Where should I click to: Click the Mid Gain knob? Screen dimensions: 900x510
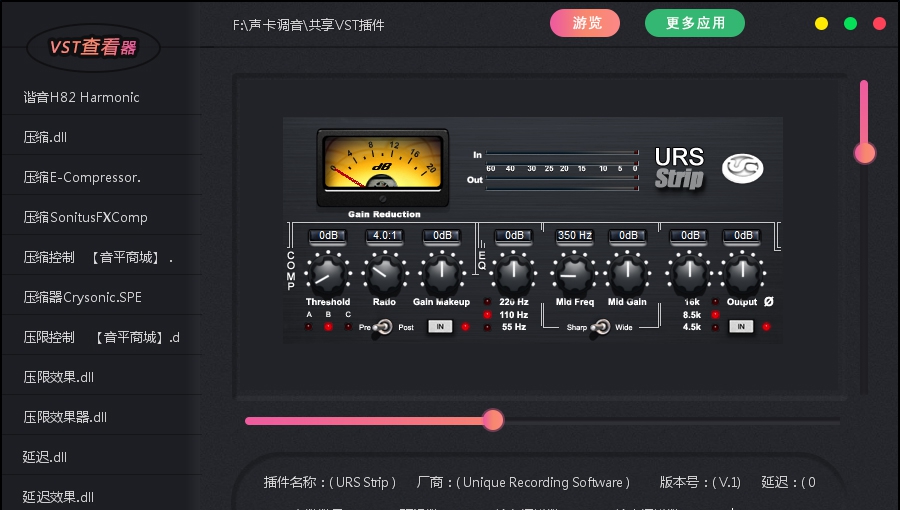627,274
